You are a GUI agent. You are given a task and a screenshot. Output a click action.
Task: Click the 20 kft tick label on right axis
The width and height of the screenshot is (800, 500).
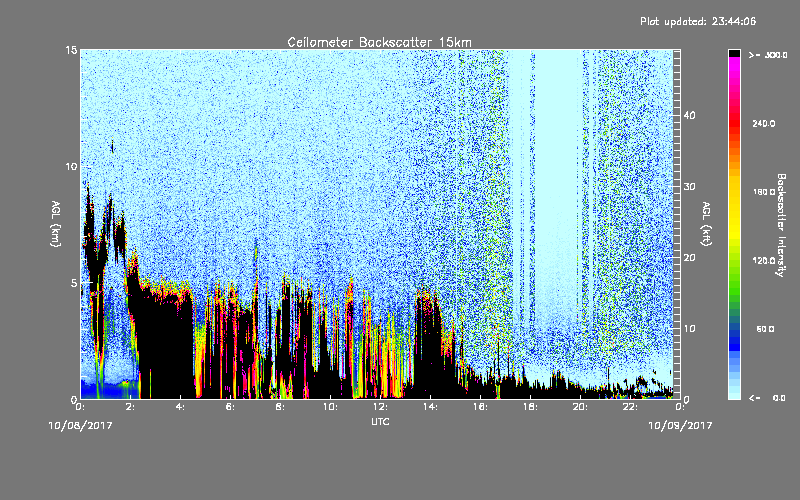pos(689,258)
